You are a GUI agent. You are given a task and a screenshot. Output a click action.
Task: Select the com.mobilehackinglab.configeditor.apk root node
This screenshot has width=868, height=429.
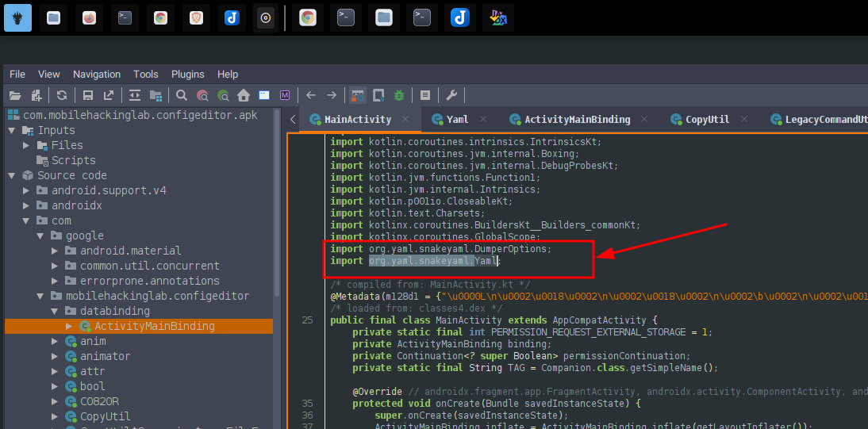(133, 116)
